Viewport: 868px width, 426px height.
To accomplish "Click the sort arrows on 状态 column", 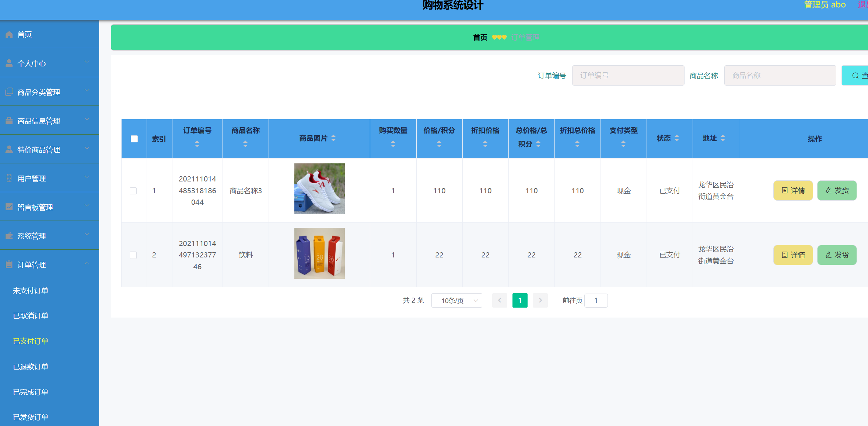I will click(x=677, y=138).
